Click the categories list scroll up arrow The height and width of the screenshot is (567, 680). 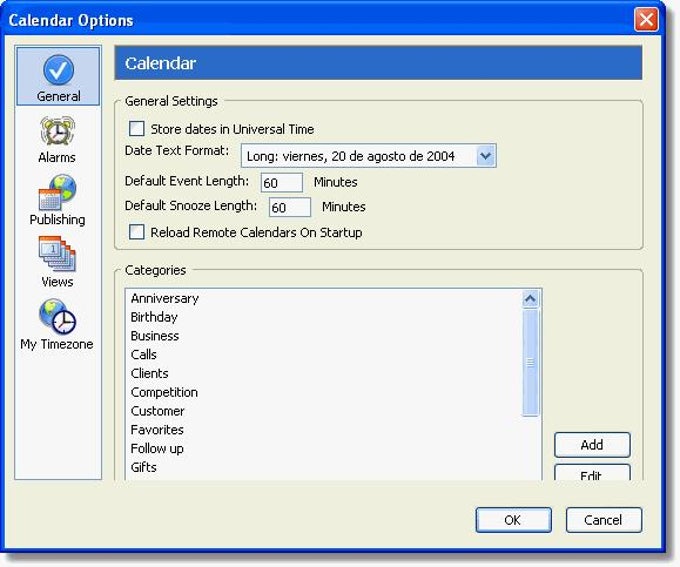pyautogui.click(x=530, y=299)
